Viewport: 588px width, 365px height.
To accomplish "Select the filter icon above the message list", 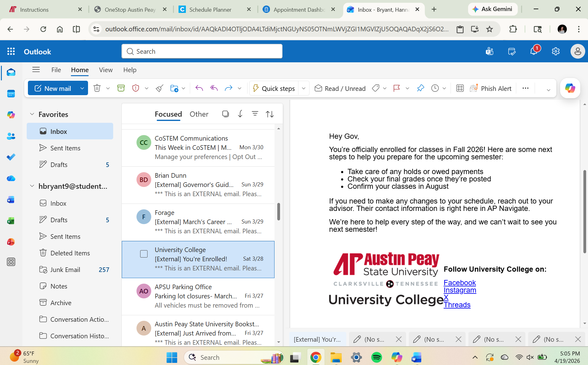I will 255,114.
